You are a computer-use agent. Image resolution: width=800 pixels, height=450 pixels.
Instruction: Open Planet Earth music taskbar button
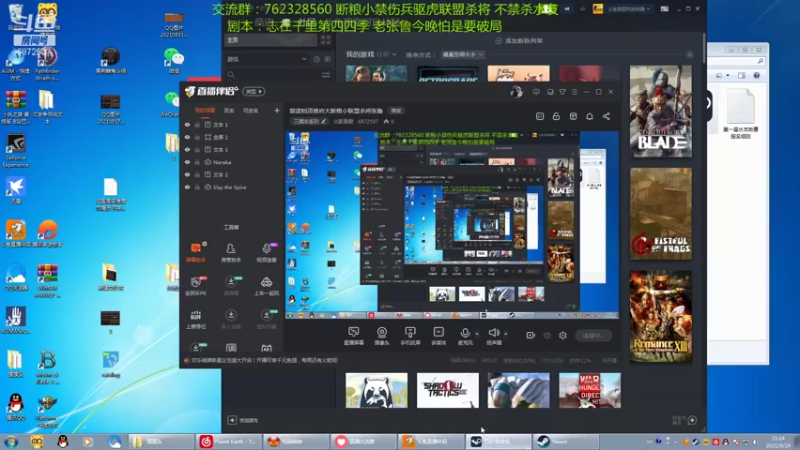229,441
